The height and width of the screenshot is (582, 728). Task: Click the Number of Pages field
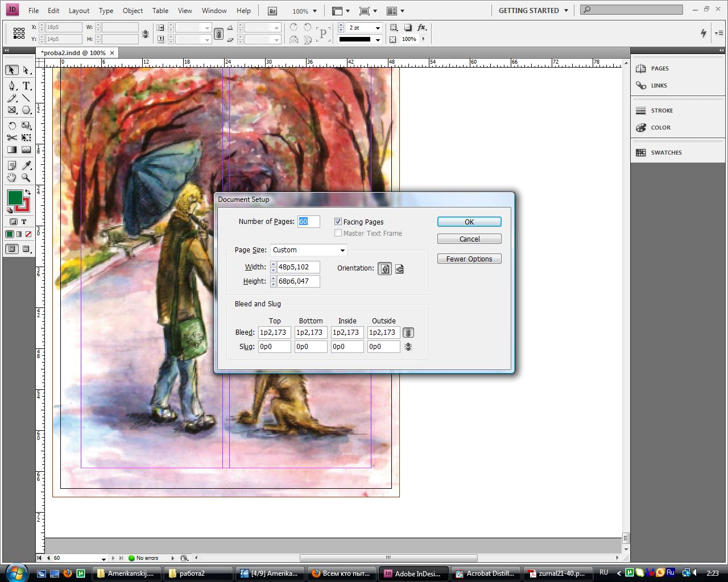point(309,222)
